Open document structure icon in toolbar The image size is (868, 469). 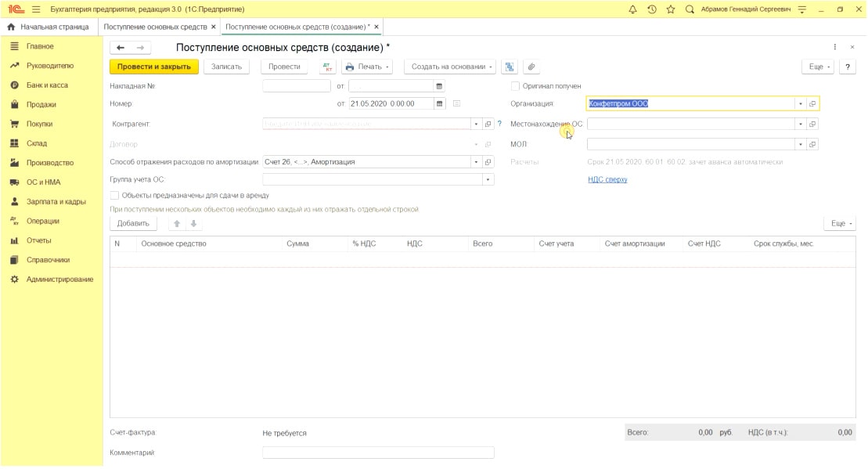(510, 67)
